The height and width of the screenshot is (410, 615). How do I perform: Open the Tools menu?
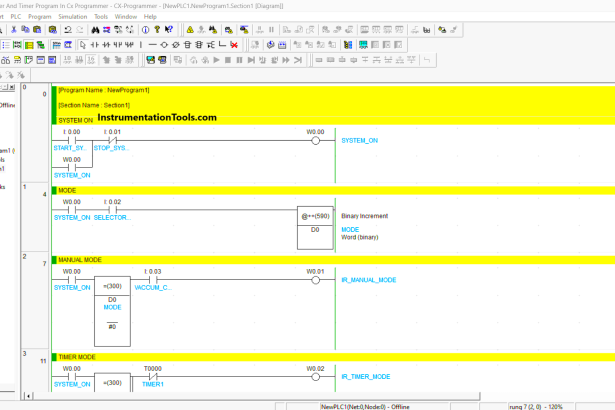(x=101, y=17)
